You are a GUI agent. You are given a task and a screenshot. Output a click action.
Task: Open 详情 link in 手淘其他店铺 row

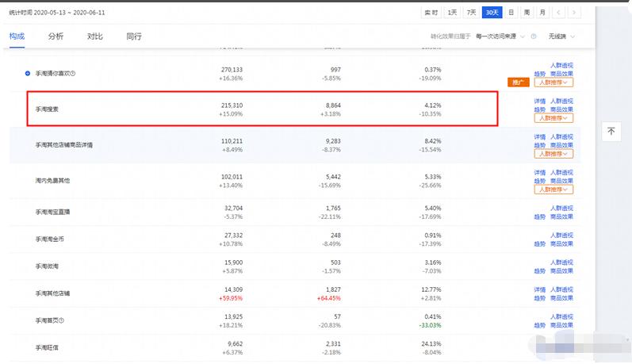[x=540, y=289]
